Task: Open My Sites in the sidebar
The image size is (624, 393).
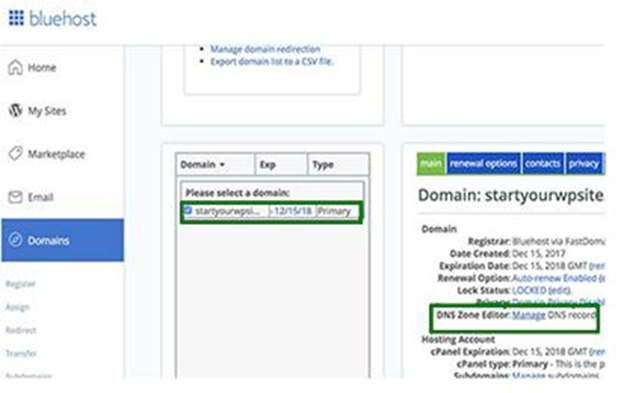Action: click(x=47, y=111)
